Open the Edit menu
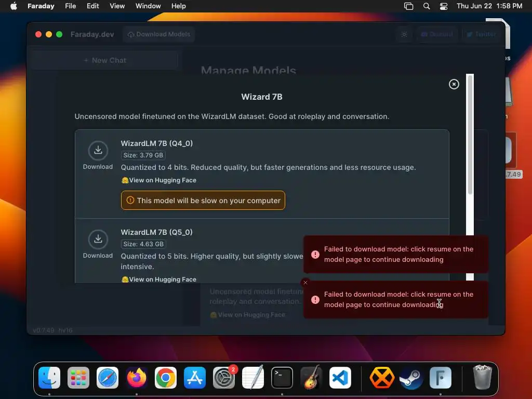Screen dimensions: 532x399 click(x=92, y=6)
